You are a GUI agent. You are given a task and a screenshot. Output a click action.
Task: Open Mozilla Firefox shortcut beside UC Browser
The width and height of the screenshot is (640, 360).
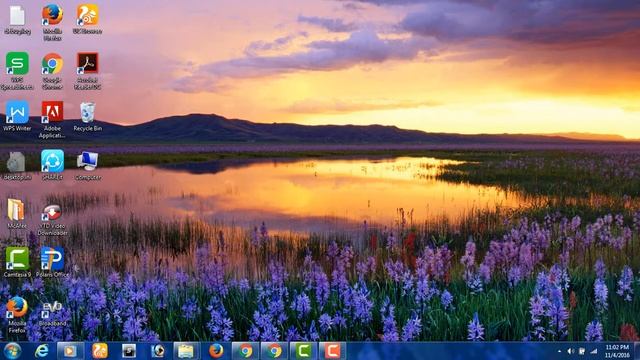pos(52,22)
